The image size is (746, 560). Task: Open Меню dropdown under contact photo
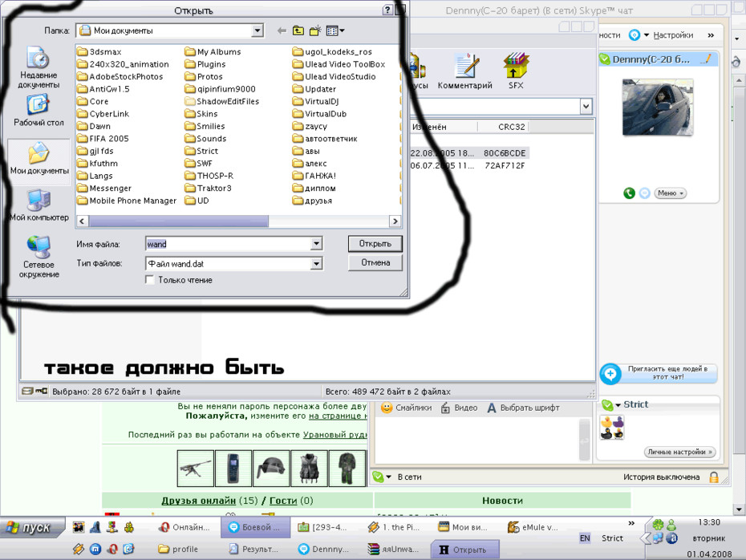point(671,193)
